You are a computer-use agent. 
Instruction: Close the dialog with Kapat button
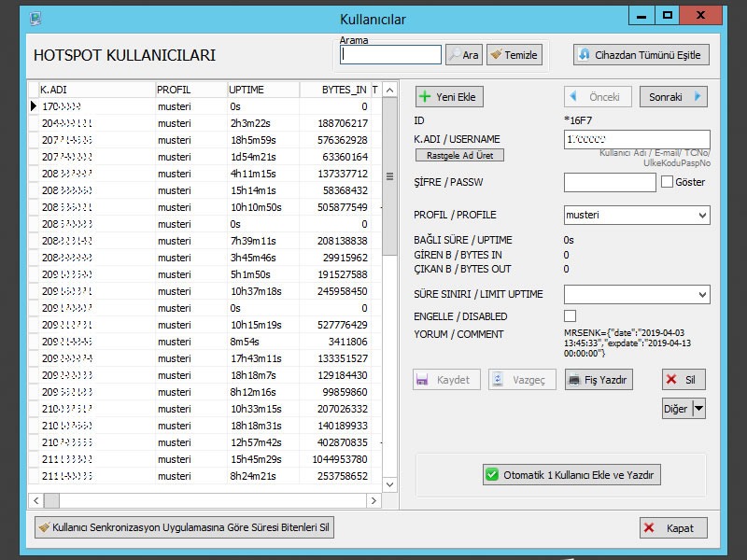point(673,528)
